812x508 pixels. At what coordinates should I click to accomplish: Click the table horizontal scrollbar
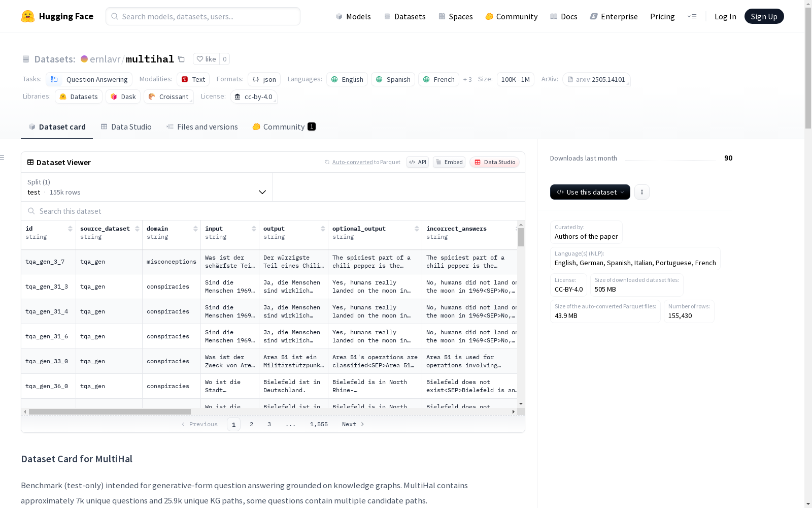click(110, 411)
